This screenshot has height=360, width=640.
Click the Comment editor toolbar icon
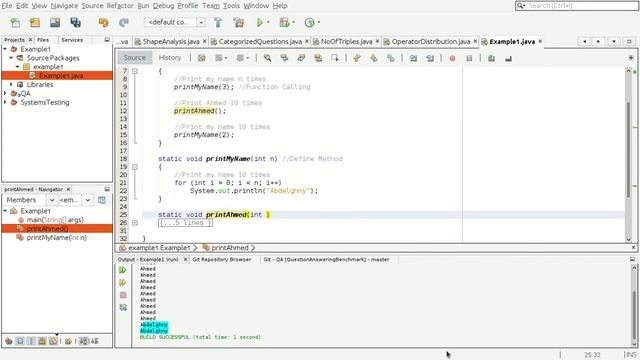(x=491, y=58)
